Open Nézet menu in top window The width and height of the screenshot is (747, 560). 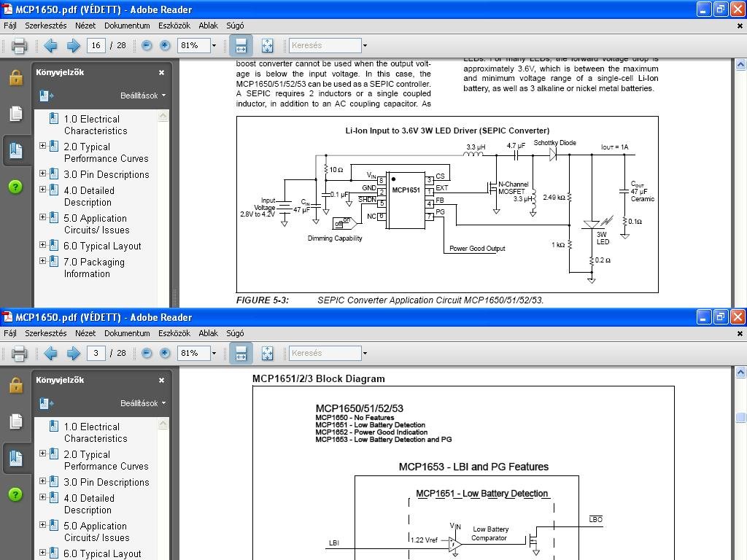coord(85,26)
